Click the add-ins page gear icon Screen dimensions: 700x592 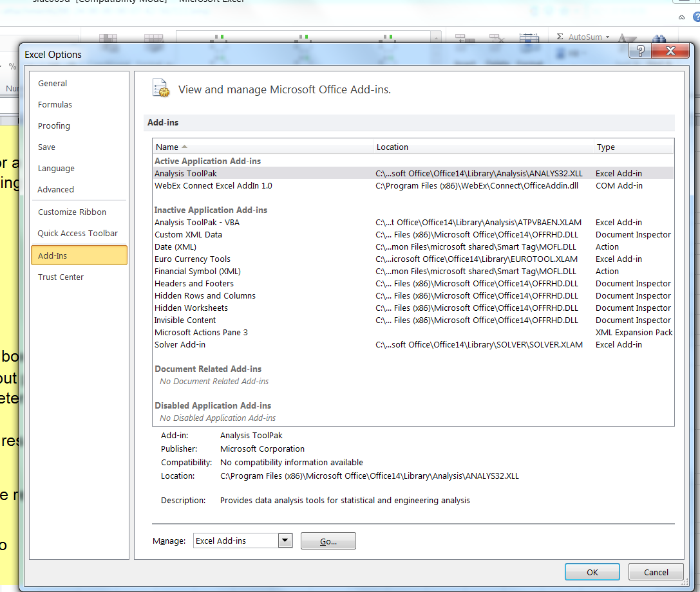coord(161,88)
